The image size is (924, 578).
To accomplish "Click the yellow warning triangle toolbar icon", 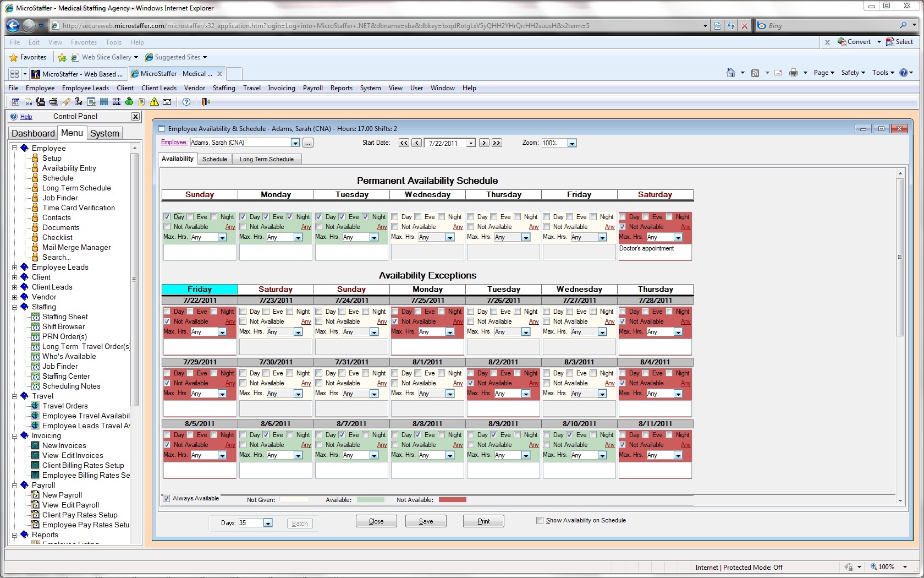I will (x=155, y=102).
